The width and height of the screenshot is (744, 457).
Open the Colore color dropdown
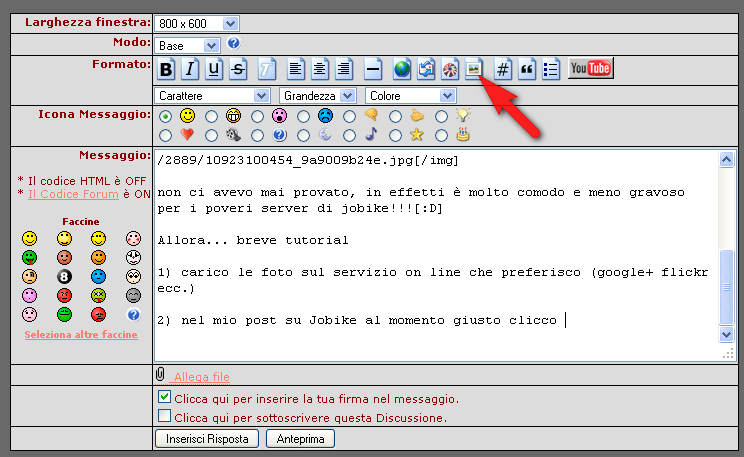point(410,96)
